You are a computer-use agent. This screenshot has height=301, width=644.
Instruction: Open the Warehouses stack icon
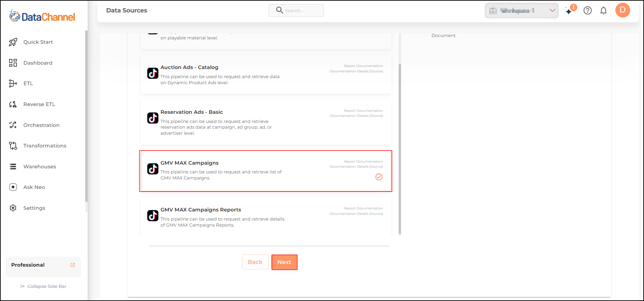coord(13,167)
